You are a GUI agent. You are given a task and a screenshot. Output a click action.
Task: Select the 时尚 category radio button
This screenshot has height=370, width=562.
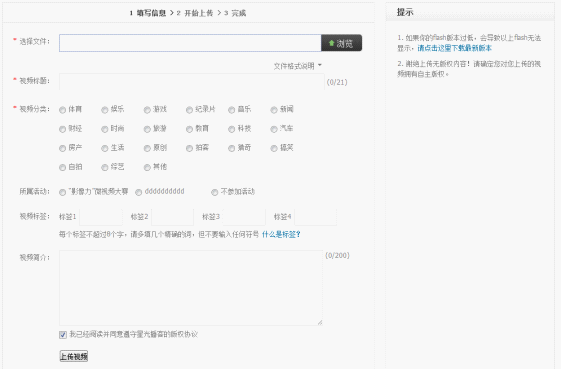click(x=105, y=129)
